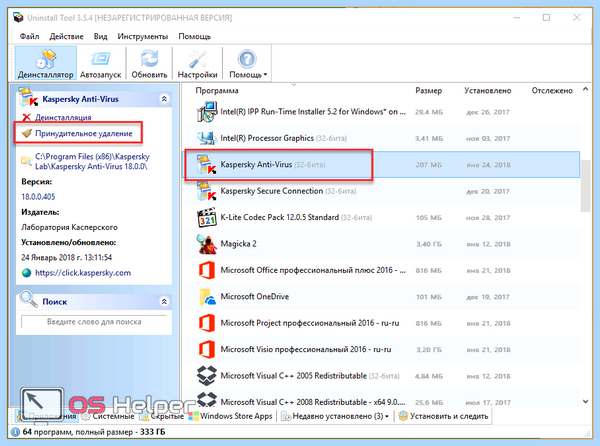Open the Kaspersky Program Files install path

(x=92, y=161)
